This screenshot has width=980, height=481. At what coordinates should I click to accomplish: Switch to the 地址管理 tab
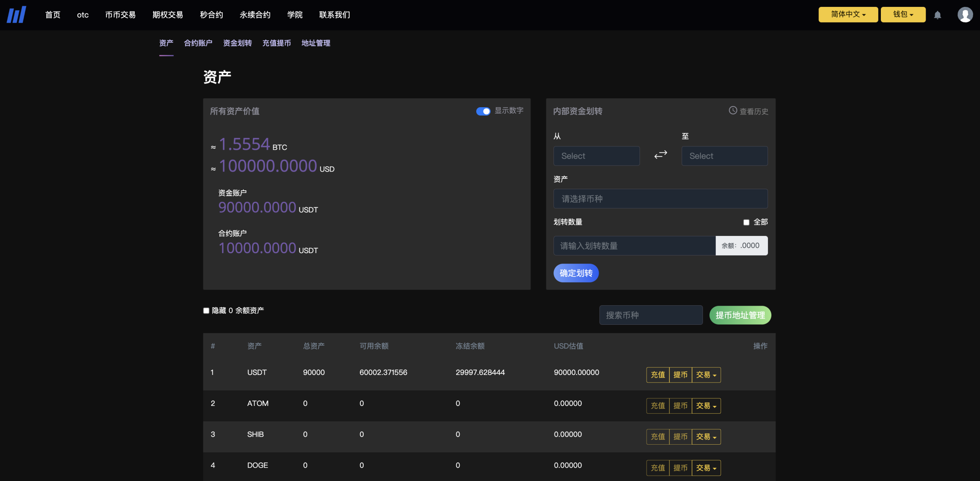click(316, 43)
